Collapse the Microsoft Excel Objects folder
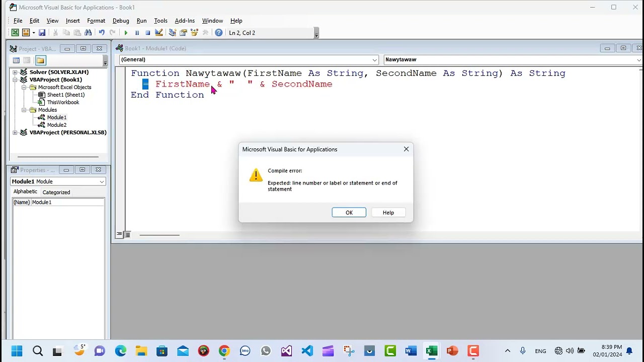This screenshot has height=362, width=644. point(24,87)
